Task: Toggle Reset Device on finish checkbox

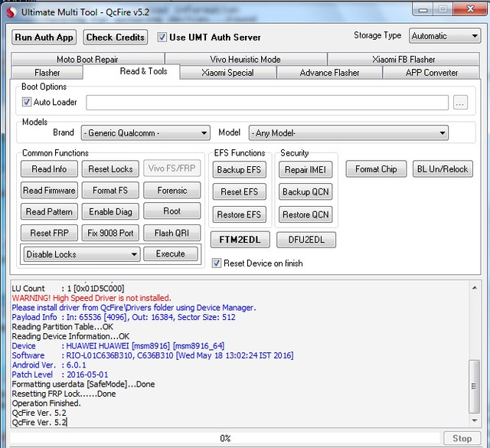Action: (x=217, y=263)
